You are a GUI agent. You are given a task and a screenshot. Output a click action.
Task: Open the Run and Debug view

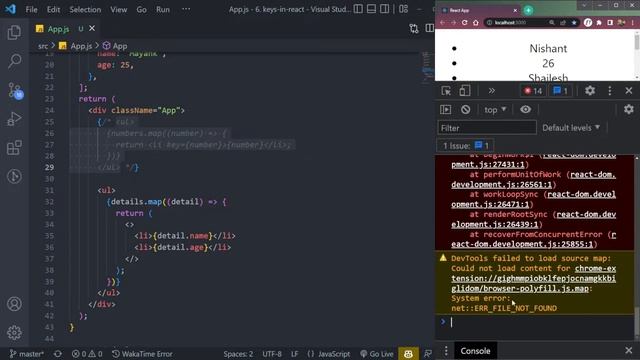click(14, 119)
